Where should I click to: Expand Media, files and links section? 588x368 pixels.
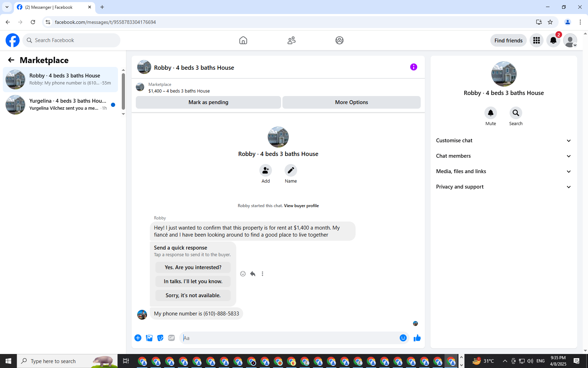504,171
